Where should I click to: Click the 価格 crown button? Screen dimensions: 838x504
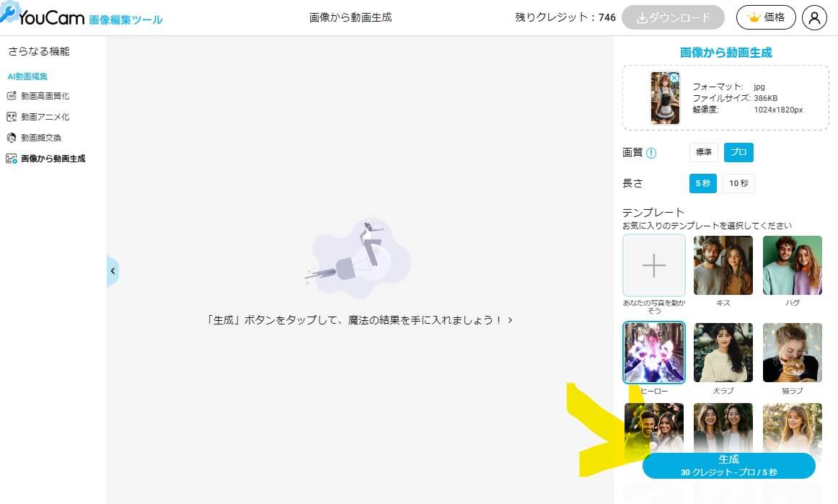(x=766, y=17)
